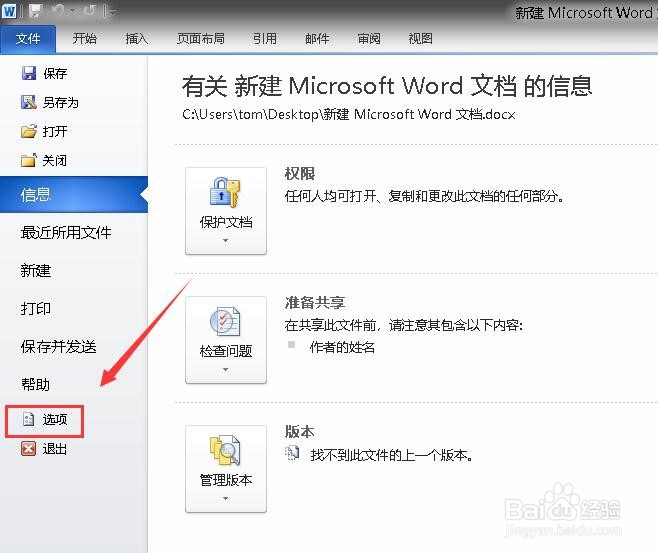Click the 检查问题 button label
The height and width of the screenshot is (553, 658).
[226, 351]
